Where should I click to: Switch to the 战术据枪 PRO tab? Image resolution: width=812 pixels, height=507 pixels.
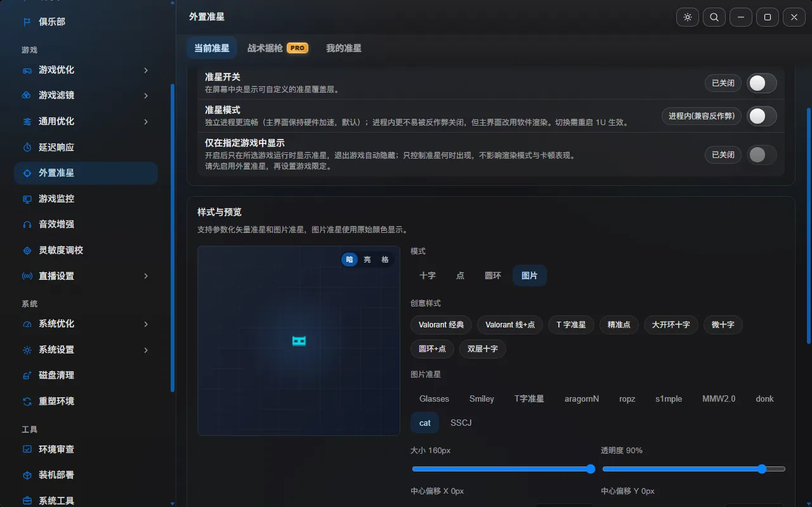pyautogui.click(x=278, y=48)
